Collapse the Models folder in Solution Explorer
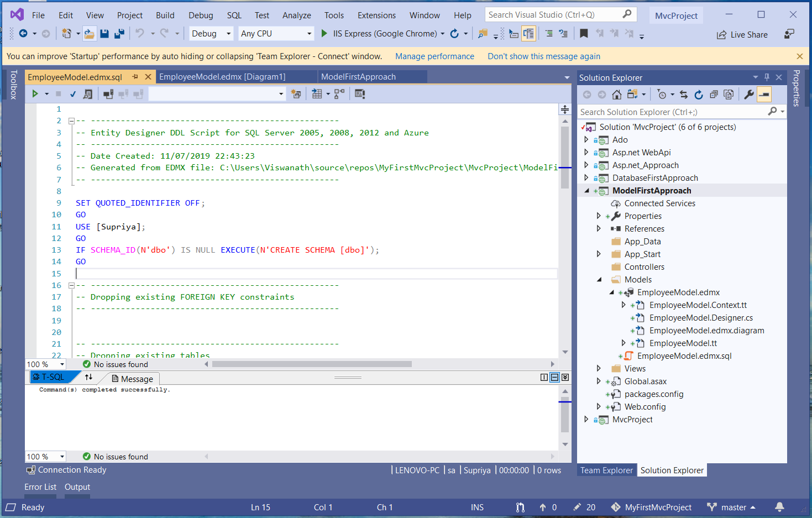The width and height of the screenshot is (812, 518). [599, 279]
